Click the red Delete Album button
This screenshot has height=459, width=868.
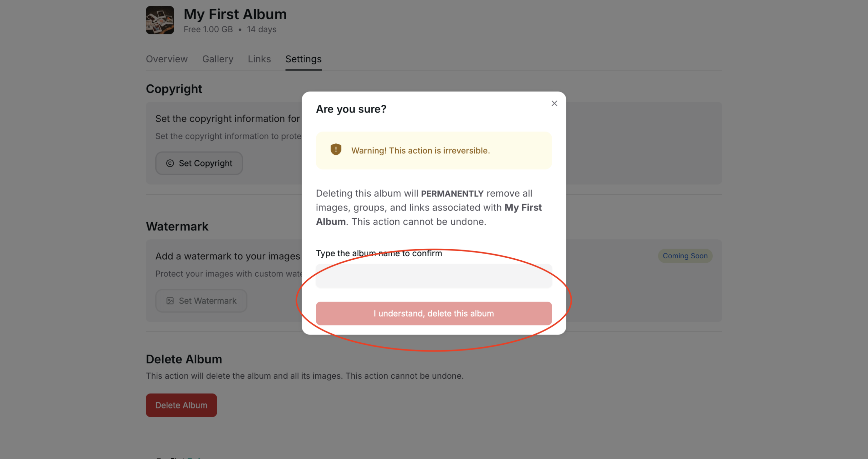[181, 405]
